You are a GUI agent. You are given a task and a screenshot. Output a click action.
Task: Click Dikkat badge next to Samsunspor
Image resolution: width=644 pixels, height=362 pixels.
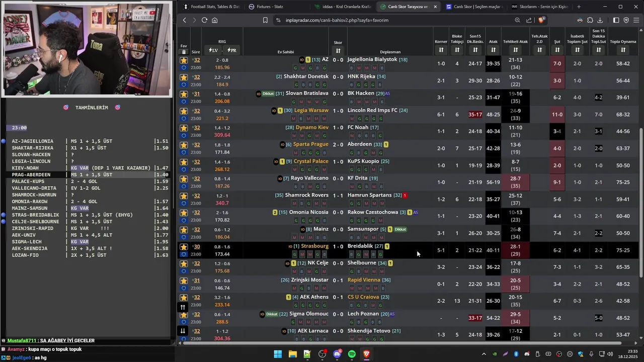point(400,229)
